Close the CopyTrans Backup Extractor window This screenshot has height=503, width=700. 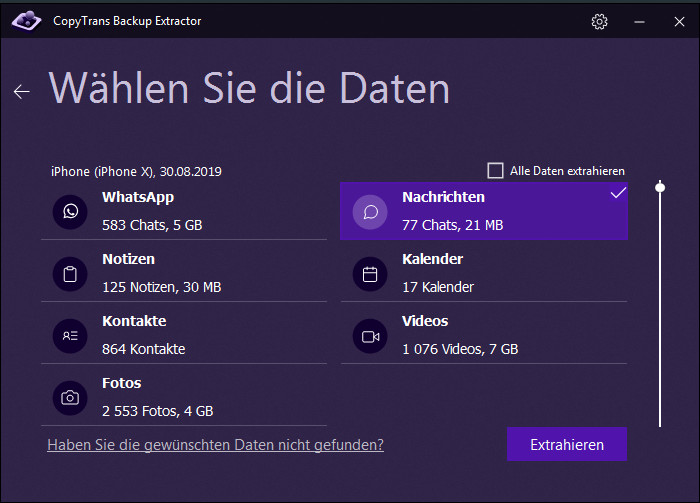(x=679, y=21)
